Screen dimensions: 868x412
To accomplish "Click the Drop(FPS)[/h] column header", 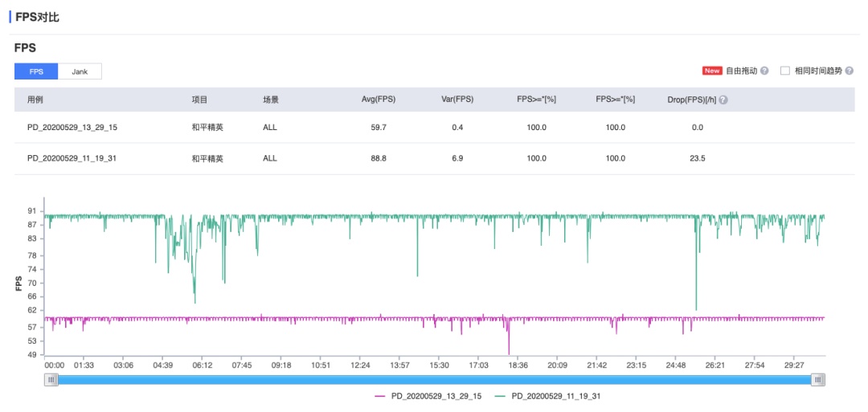I will pos(692,100).
